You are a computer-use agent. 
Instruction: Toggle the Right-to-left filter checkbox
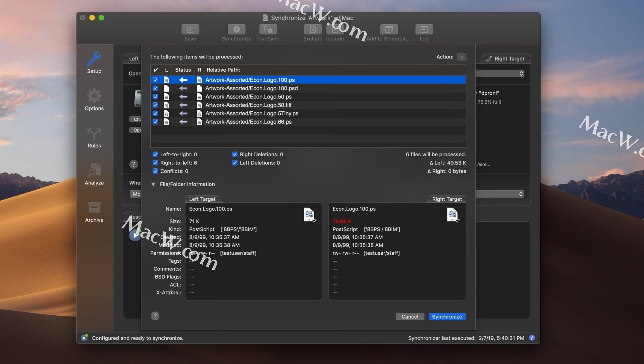coord(155,163)
